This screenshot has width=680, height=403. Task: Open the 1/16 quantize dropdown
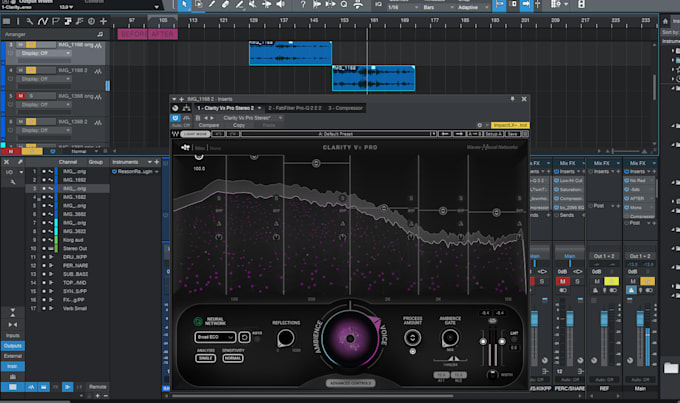[x=403, y=7]
